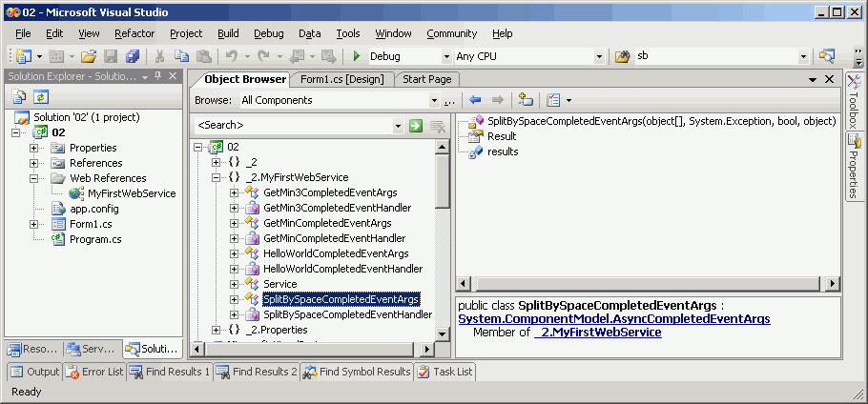Open the Debug configuration dropdown
The width and height of the screenshot is (868, 404).
click(446, 56)
